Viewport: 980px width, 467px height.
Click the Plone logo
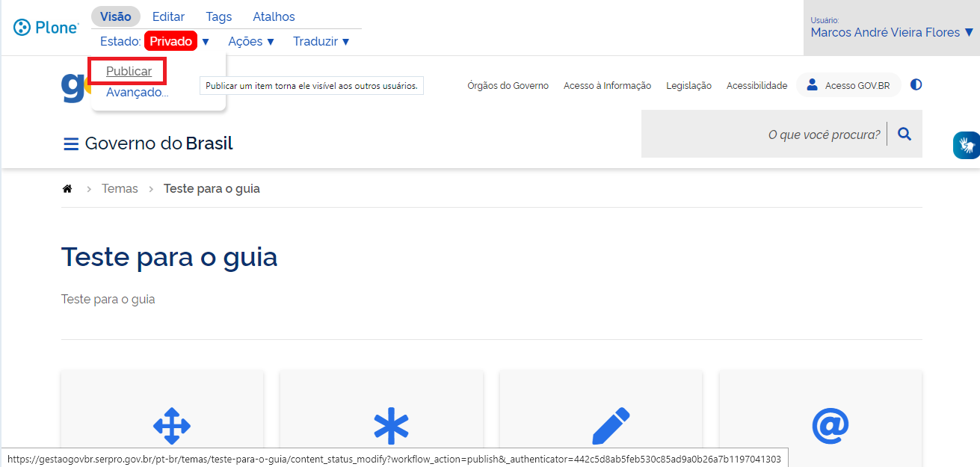(x=46, y=28)
